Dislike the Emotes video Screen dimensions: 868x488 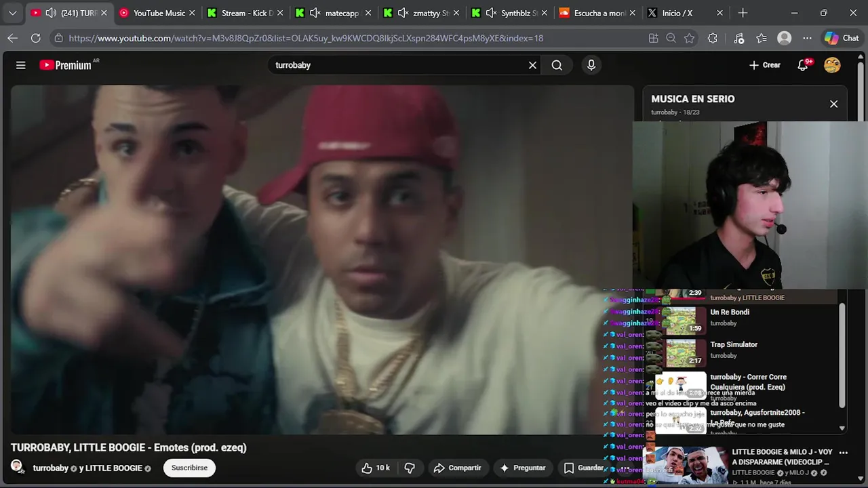click(410, 468)
